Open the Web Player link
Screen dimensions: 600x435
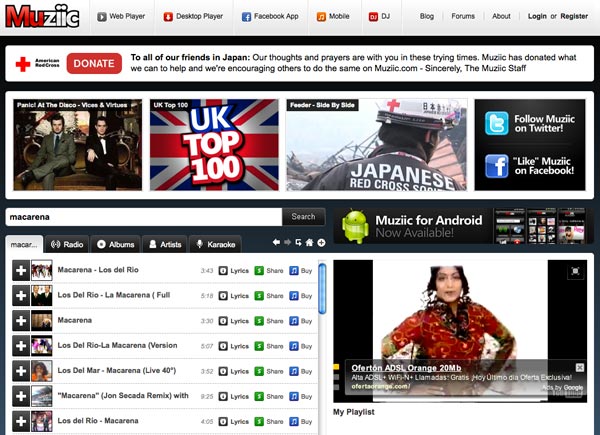click(121, 16)
